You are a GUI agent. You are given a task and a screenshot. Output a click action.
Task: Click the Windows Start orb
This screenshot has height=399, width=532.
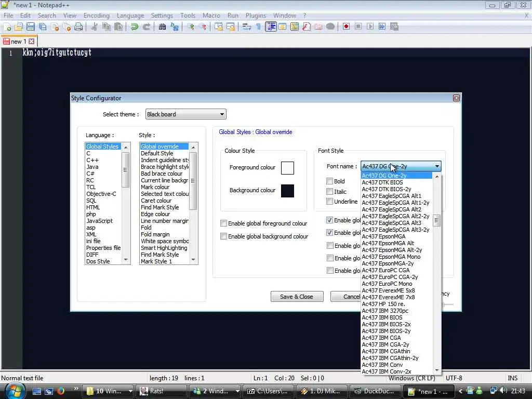[15, 391]
